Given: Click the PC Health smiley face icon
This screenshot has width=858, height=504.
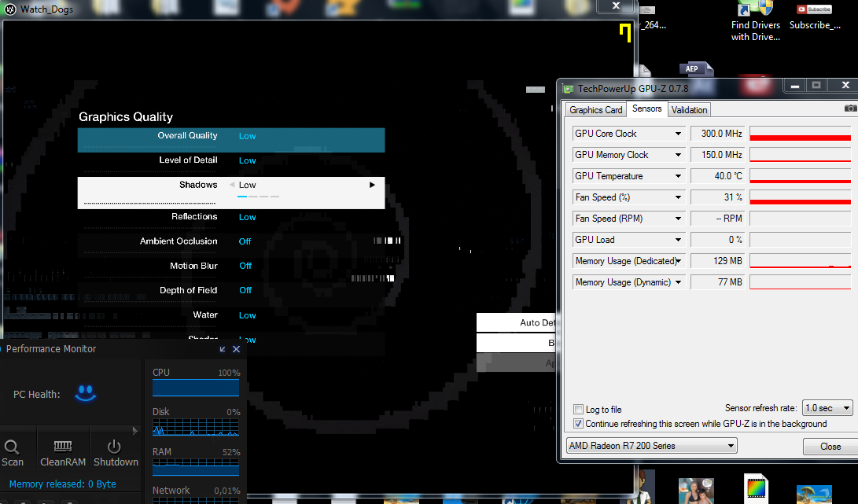Looking at the screenshot, I should click(86, 393).
